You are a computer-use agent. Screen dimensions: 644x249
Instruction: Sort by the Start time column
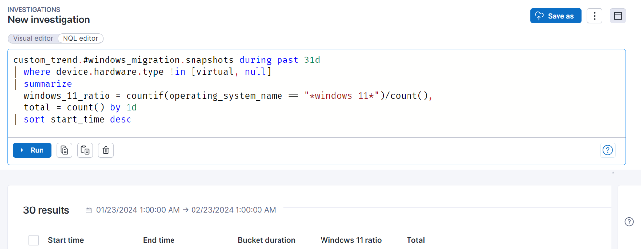(65, 240)
